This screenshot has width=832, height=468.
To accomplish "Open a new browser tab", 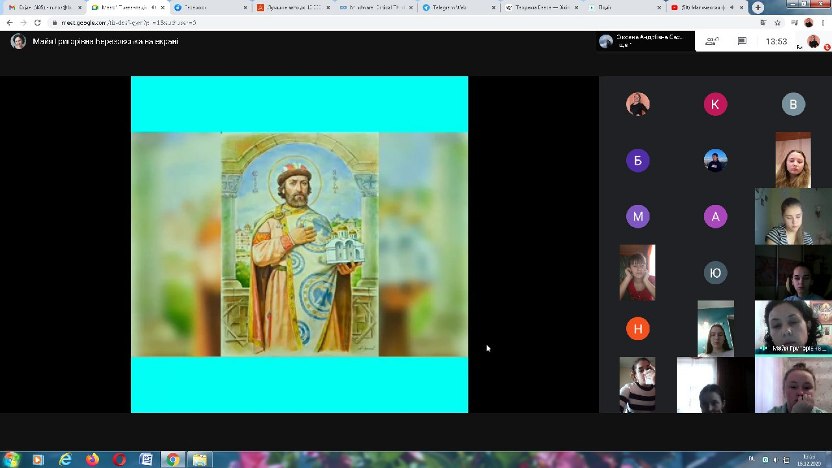I will coord(758,7).
